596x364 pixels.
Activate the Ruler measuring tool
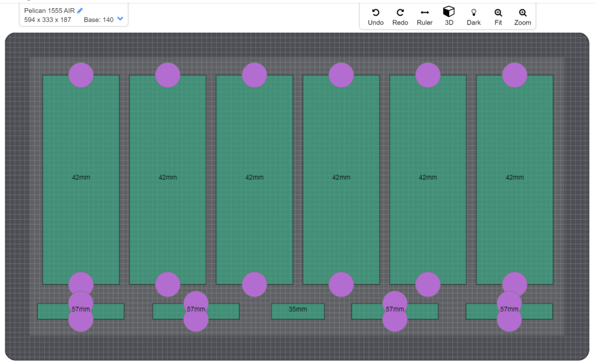(424, 13)
